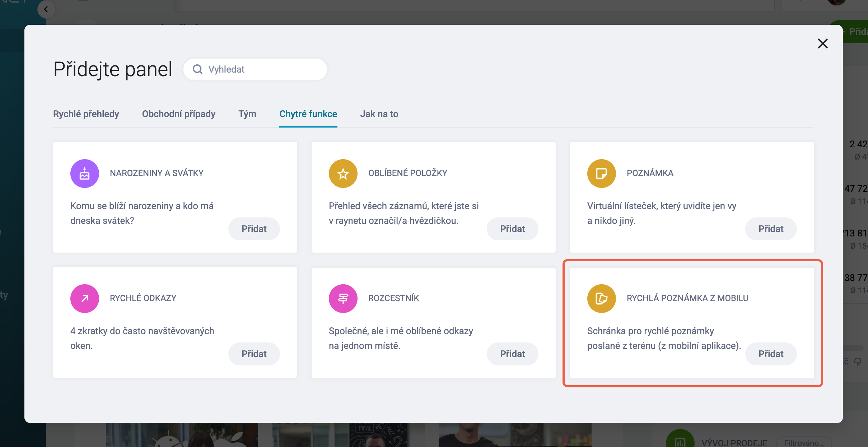Click the search magnifier icon
868x447 pixels.
(197, 69)
